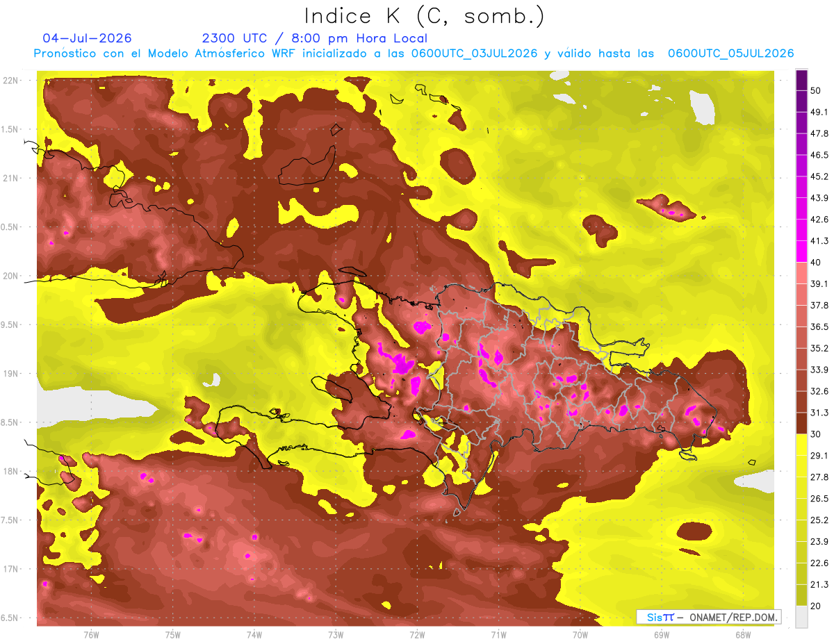
Task: Click the '30' color scale label
Action: 817,434
